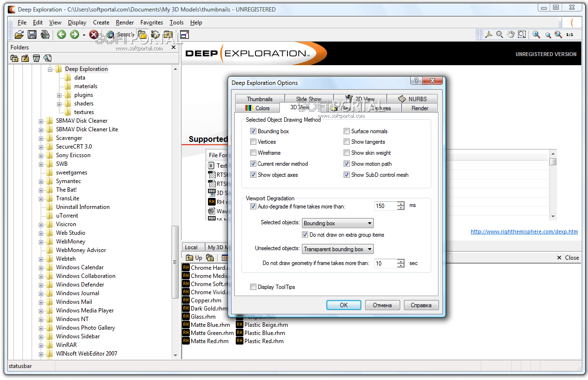Enable the Vertices checkbox
This screenshot has height=380, width=588.
(253, 142)
